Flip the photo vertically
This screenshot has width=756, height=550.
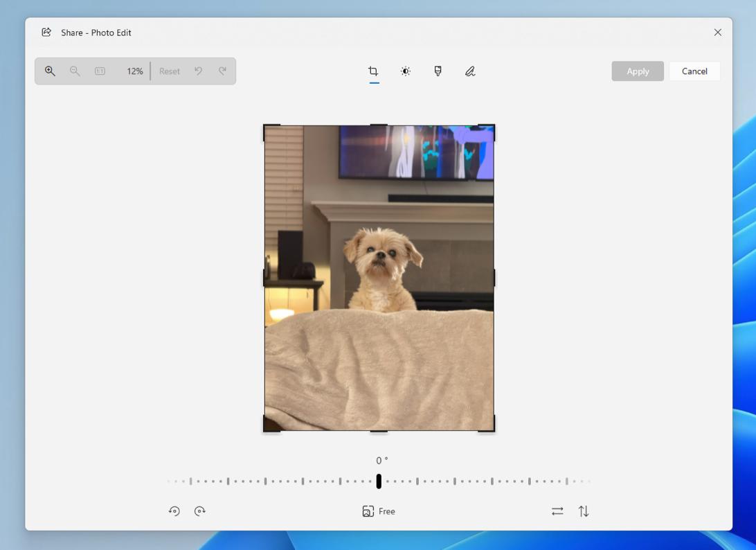tap(584, 511)
